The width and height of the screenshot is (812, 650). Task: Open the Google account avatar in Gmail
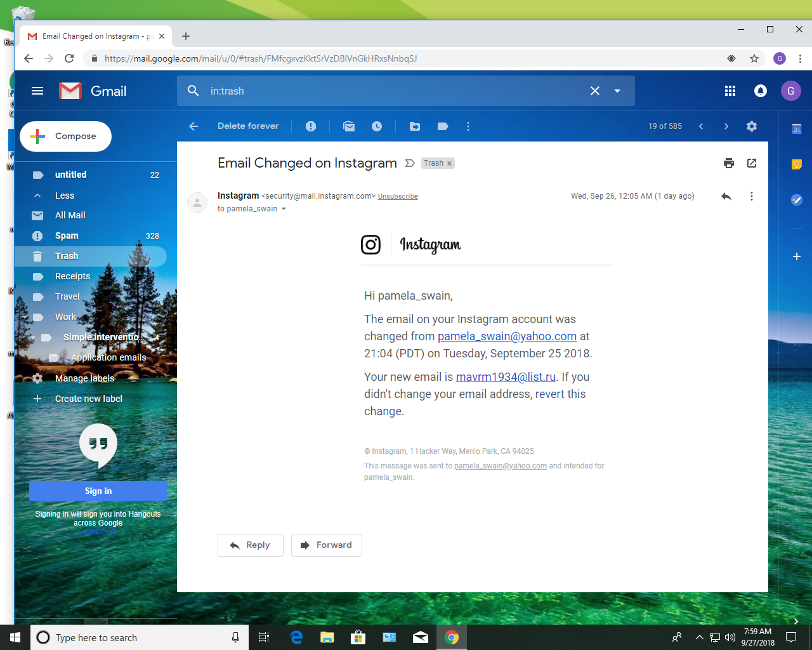790,91
